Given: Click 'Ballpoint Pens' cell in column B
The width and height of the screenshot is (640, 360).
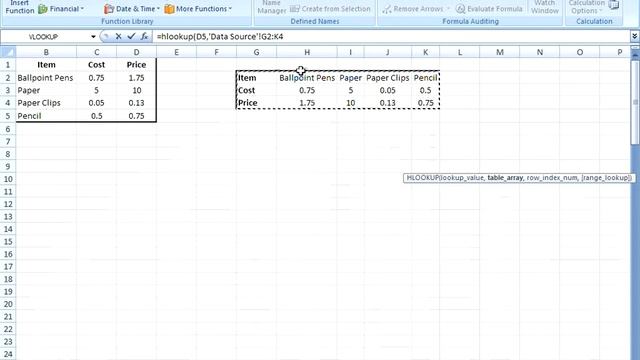Looking at the screenshot, I should click(46, 78).
